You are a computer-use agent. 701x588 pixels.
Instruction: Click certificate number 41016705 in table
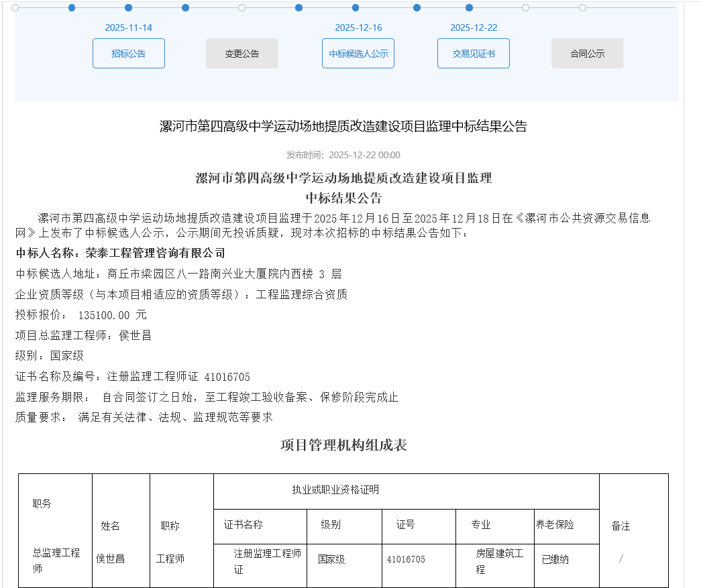coord(406,559)
